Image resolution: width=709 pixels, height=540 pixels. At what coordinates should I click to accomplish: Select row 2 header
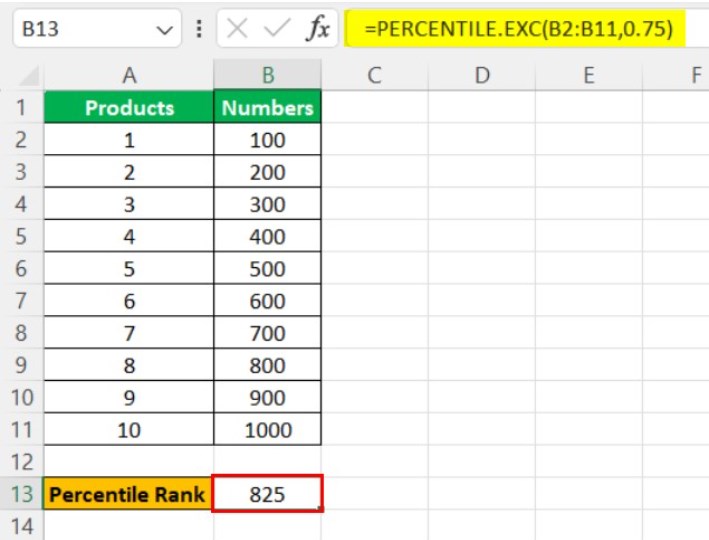21,139
